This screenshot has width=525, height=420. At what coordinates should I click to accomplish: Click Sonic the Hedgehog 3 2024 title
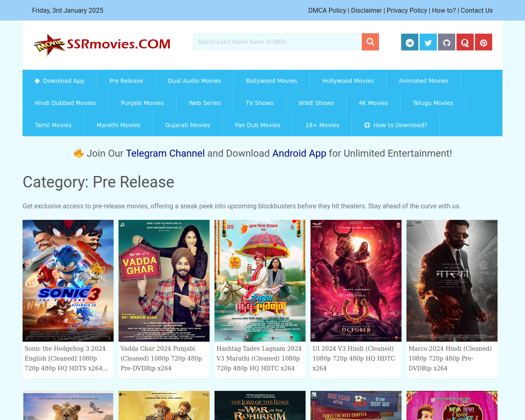click(x=66, y=358)
